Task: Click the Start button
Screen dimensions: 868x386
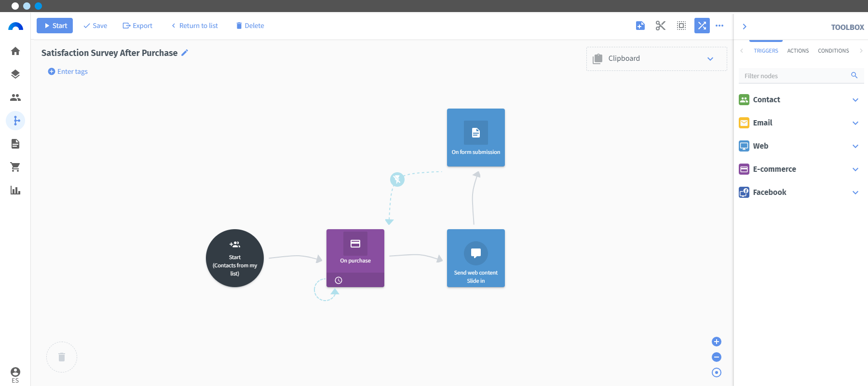Action: click(55, 26)
